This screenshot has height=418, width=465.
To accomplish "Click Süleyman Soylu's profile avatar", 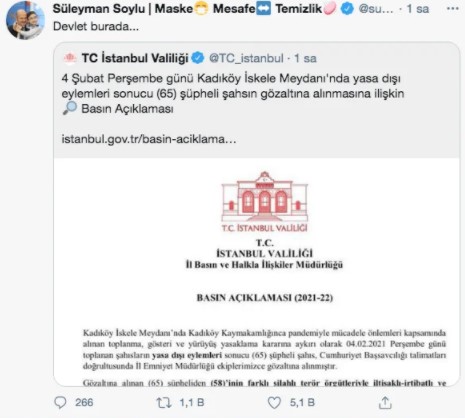I will click(25, 20).
